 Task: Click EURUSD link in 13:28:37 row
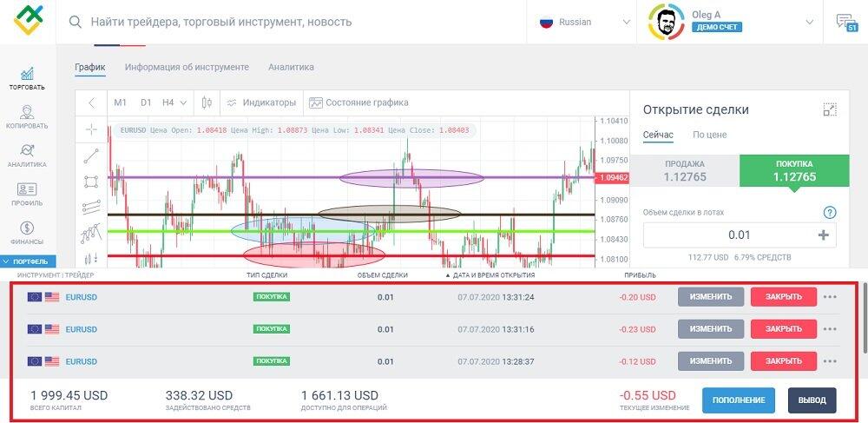coord(81,361)
